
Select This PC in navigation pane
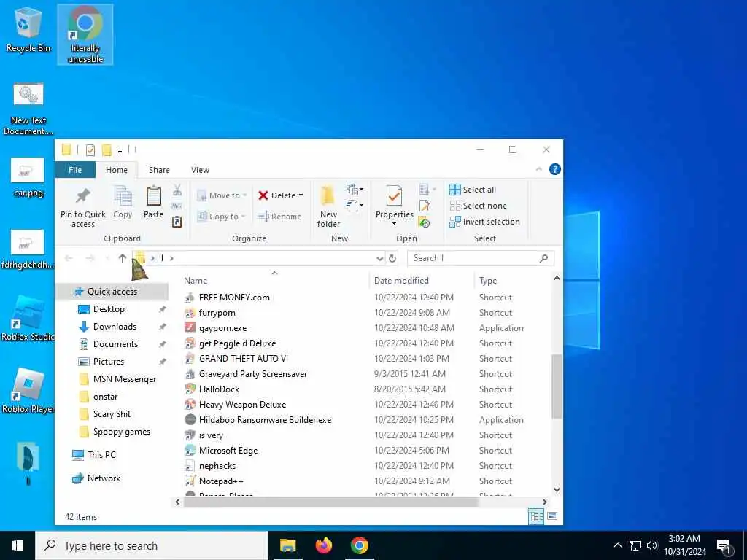point(101,455)
